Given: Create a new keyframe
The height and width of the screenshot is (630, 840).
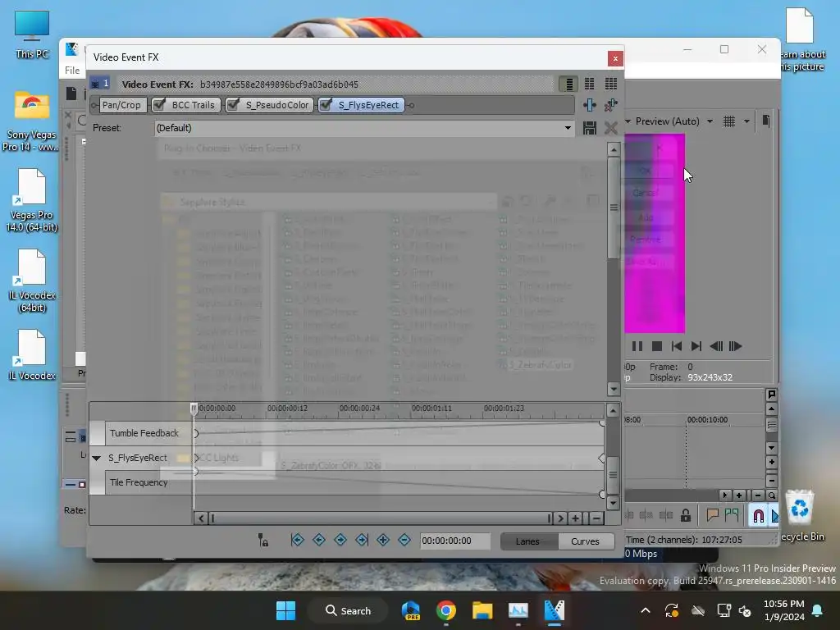Looking at the screenshot, I should coord(383,540).
